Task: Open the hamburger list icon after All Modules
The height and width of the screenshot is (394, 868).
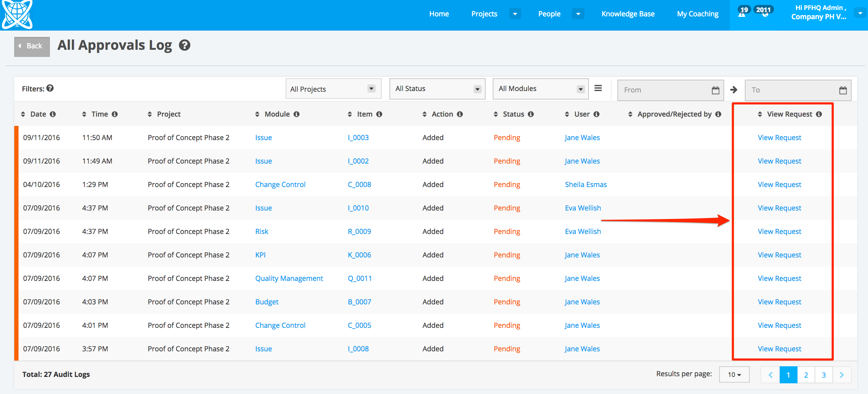Action: click(x=598, y=88)
